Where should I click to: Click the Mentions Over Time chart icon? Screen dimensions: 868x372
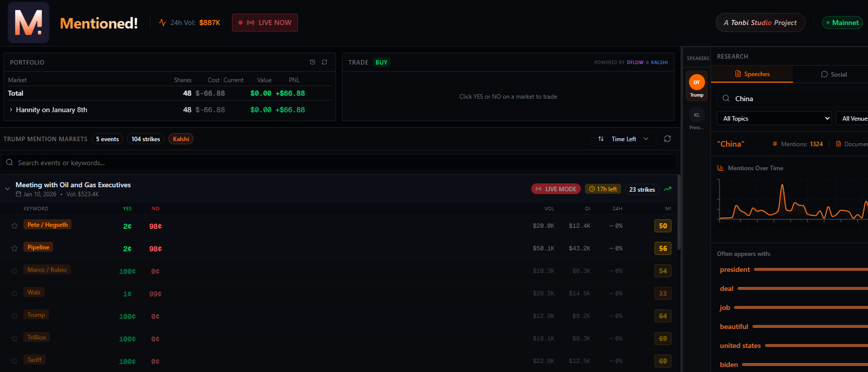[x=720, y=168]
